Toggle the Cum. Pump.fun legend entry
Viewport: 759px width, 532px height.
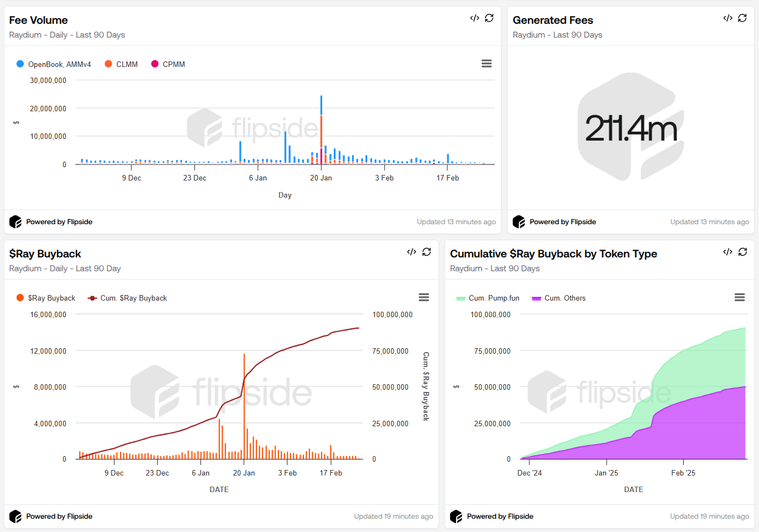tap(488, 298)
